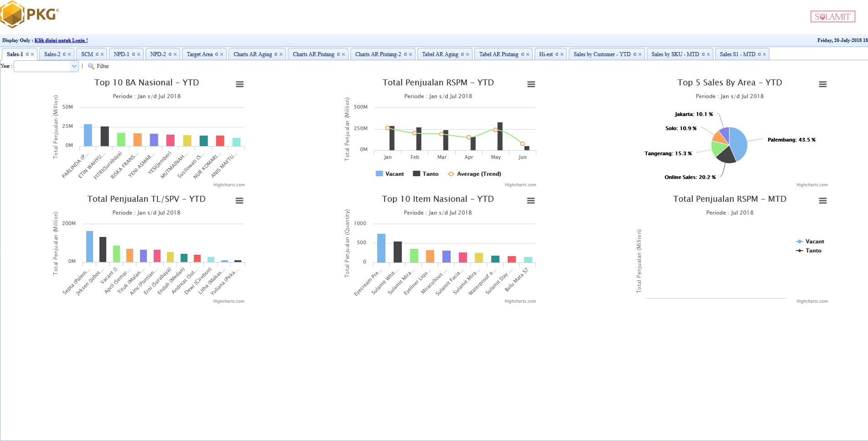This screenshot has height=441, width=868.
Task: Open the Top 10 BA Nasional chart menu
Action: [x=239, y=84]
